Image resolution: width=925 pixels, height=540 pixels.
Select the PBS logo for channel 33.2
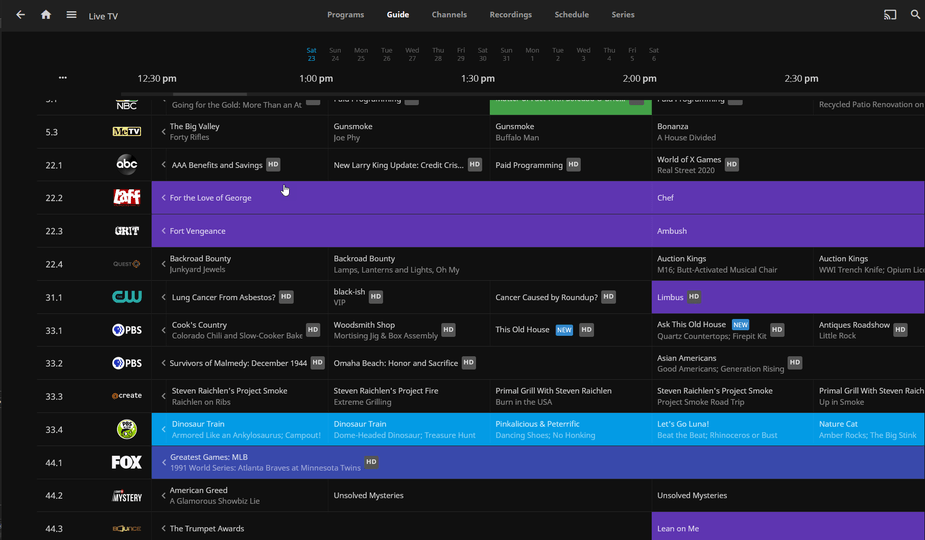click(127, 363)
